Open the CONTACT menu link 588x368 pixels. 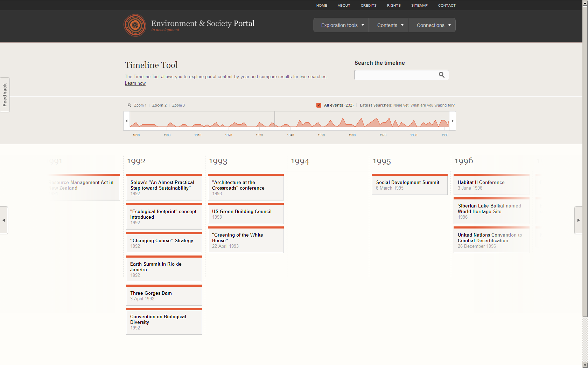tap(447, 5)
